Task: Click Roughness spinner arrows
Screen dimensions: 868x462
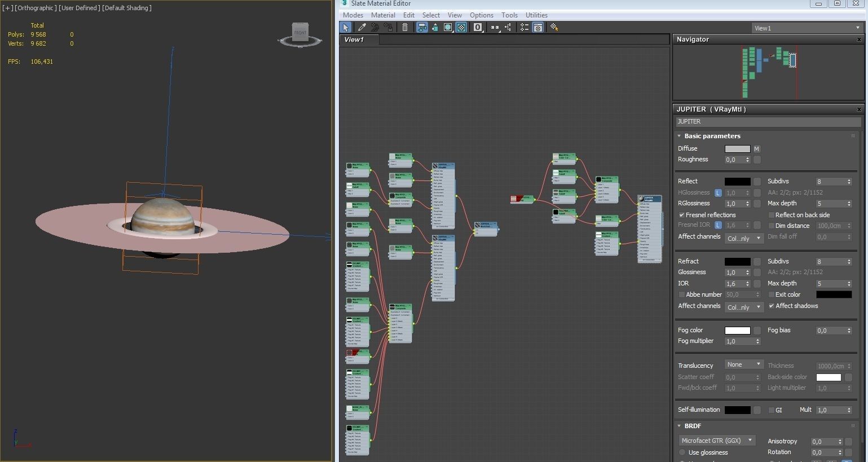Action: pos(747,160)
